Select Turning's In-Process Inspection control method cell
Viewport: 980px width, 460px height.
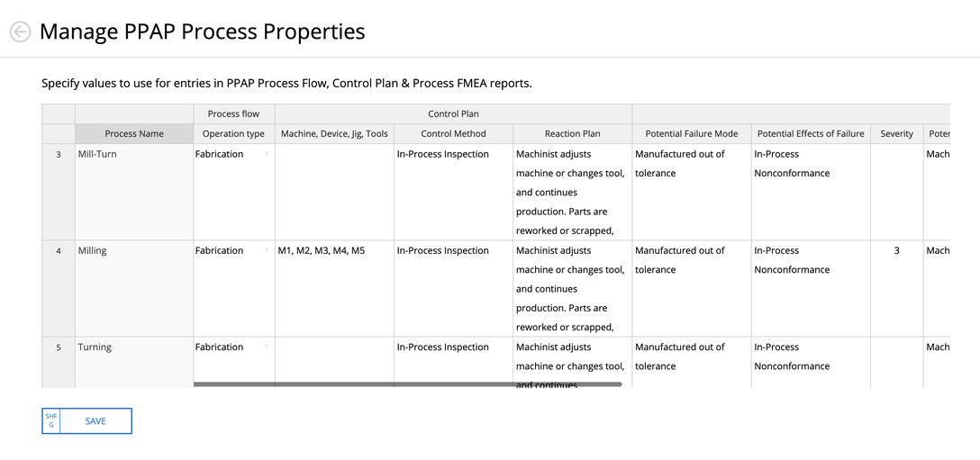coord(453,347)
